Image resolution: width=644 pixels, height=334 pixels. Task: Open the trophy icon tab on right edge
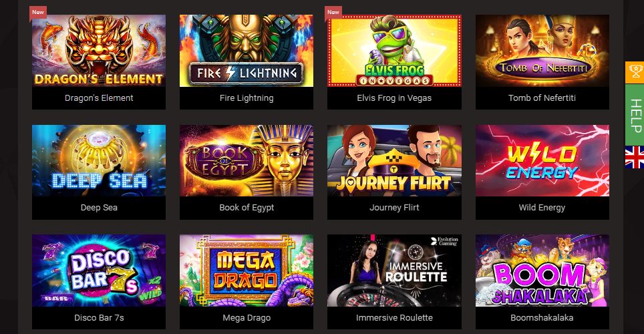click(x=635, y=73)
